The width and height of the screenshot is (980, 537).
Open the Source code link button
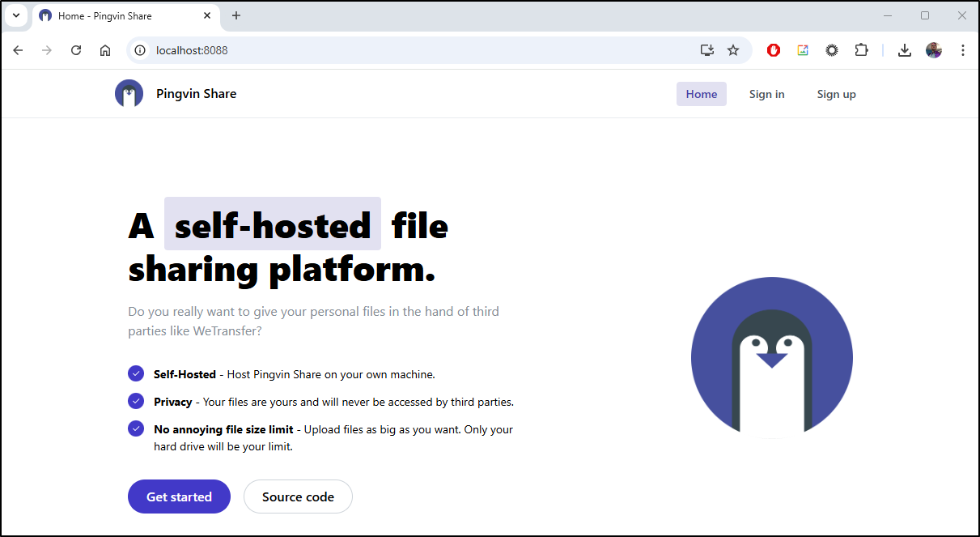tap(298, 497)
